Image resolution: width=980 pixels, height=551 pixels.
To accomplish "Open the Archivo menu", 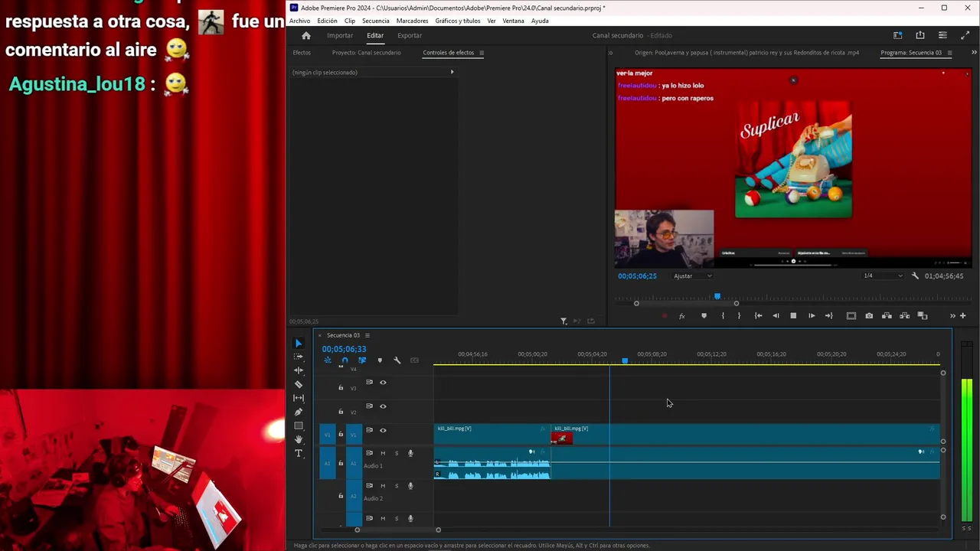I will point(299,21).
